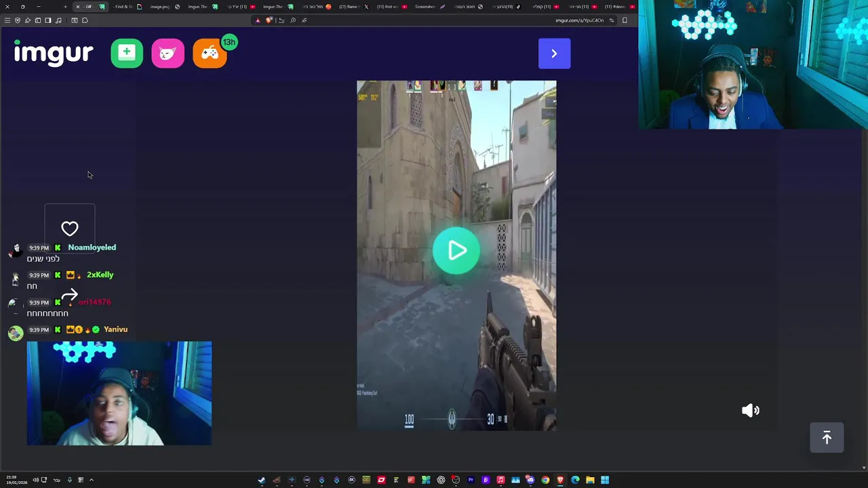Open Brave browser from the taskbar

click(x=560, y=480)
